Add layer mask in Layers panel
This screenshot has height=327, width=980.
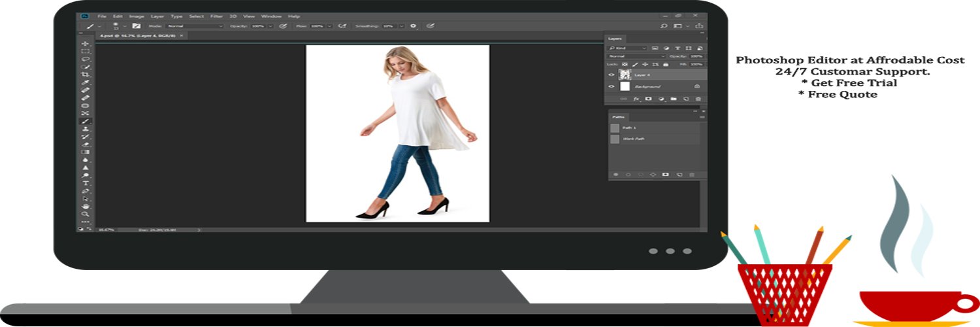click(x=648, y=99)
